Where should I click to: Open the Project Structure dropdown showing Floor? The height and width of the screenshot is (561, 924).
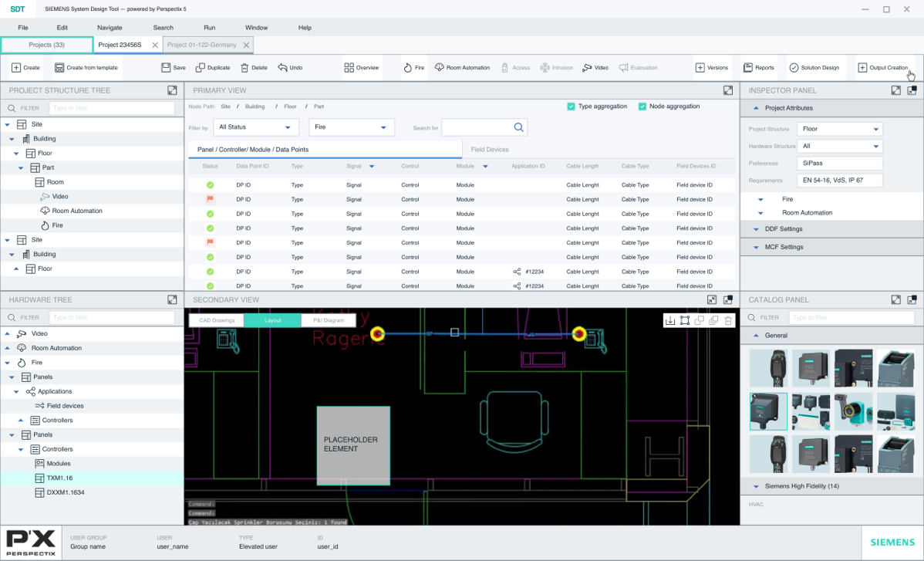(840, 130)
